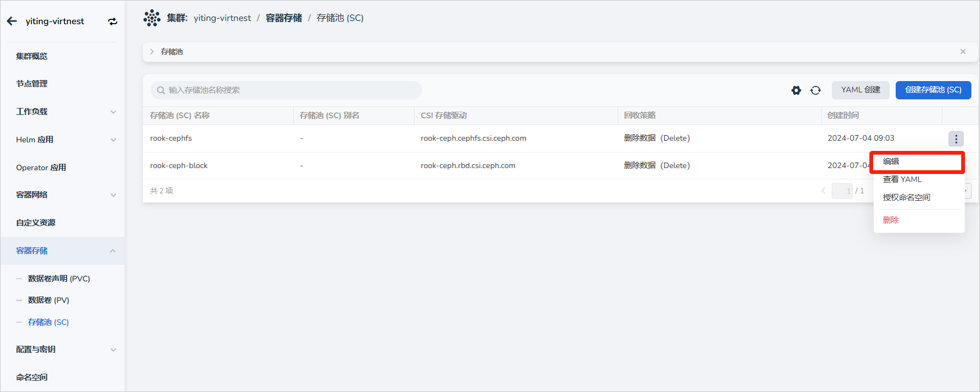Click the page number input box
Screen dimensions: 980x392
[842, 191]
